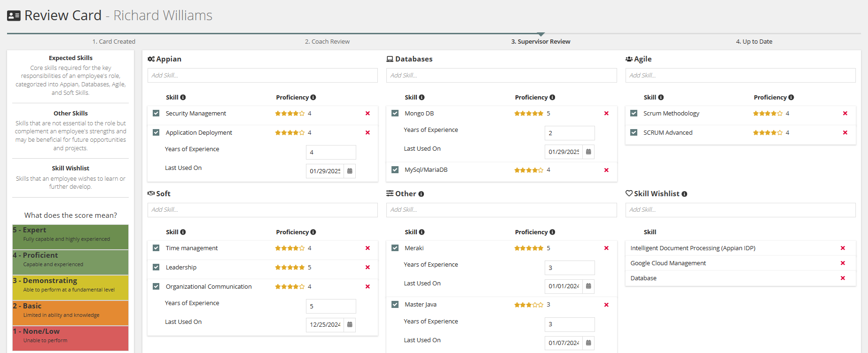Screen dimensions: 868x353
Task: Click info icon beside Skill Wishlist heading
Action: [x=684, y=194]
